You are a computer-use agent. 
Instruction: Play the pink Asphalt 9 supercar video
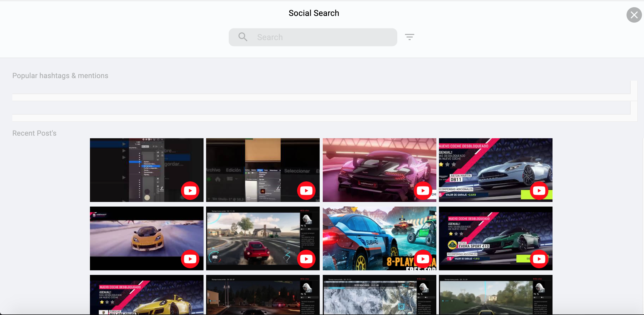coord(423,191)
